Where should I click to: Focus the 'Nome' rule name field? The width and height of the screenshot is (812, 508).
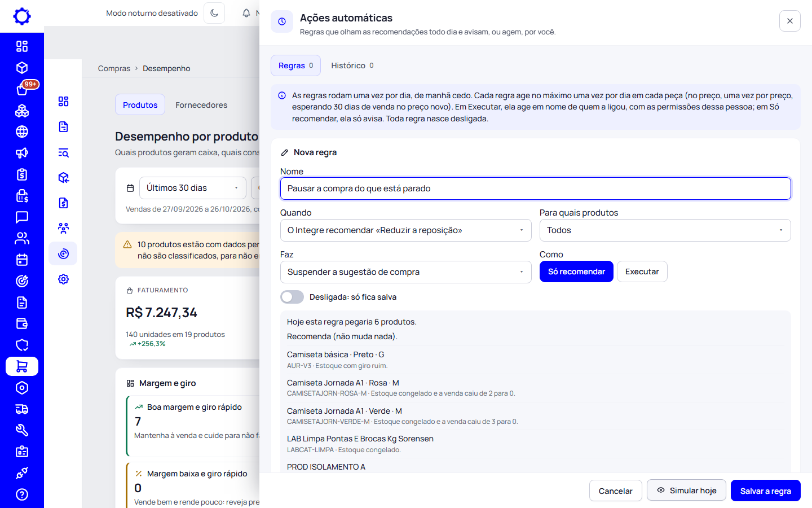[x=535, y=189]
